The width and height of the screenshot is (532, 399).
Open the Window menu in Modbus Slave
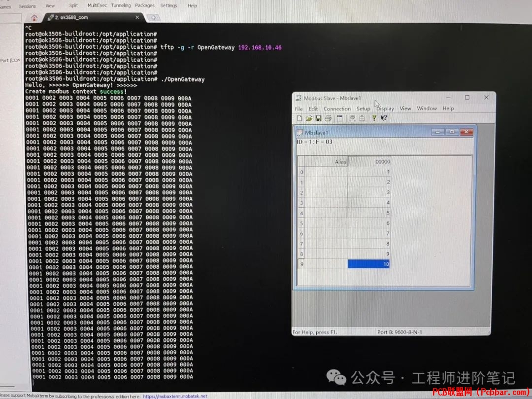point(427,109)
